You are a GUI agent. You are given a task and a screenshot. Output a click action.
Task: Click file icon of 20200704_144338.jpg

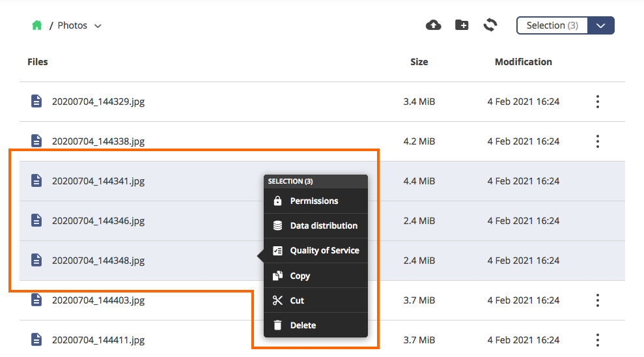pos(36,141)
